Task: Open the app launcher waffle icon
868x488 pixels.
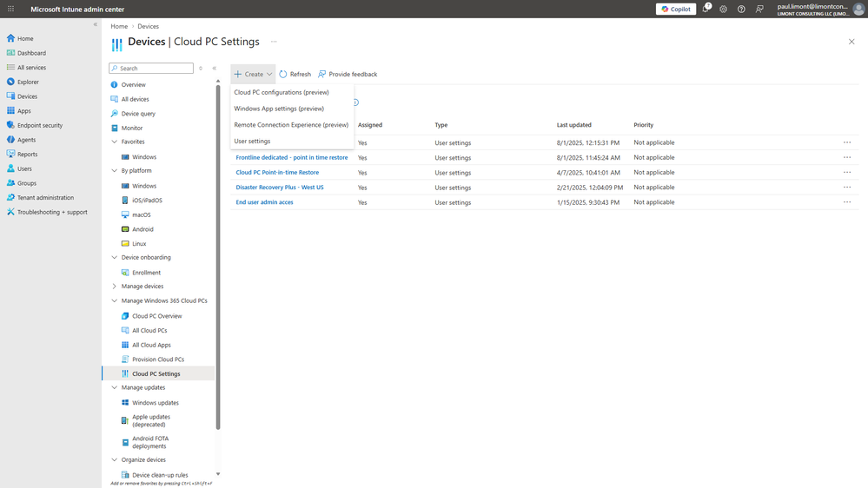Action: click(x=10, y=9)
